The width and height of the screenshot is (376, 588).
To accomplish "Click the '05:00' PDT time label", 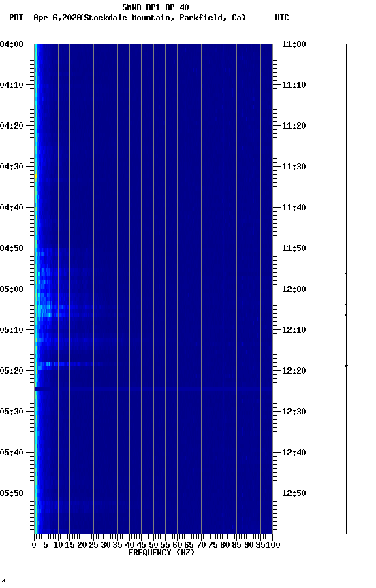I will [12, 289].
